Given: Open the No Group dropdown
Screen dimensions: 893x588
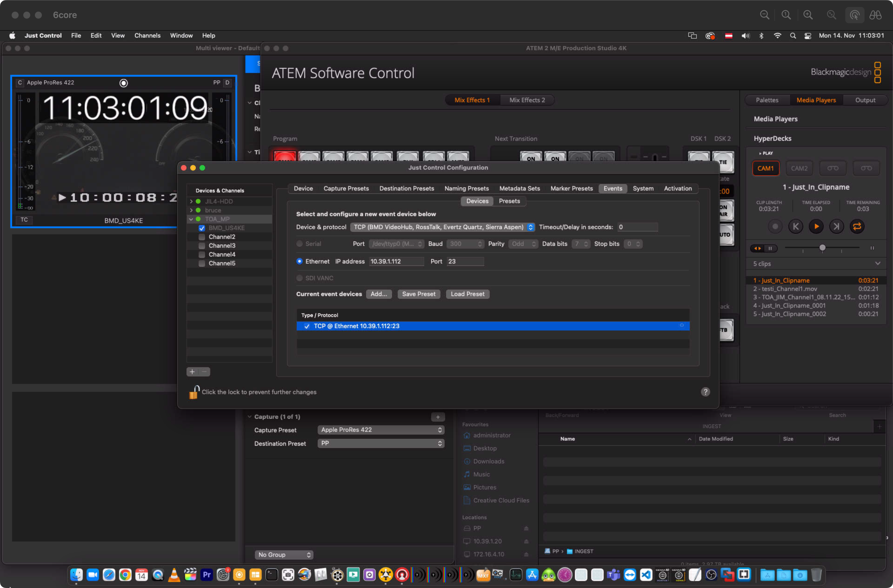Looking at the screenshot, I should (284, 554).
